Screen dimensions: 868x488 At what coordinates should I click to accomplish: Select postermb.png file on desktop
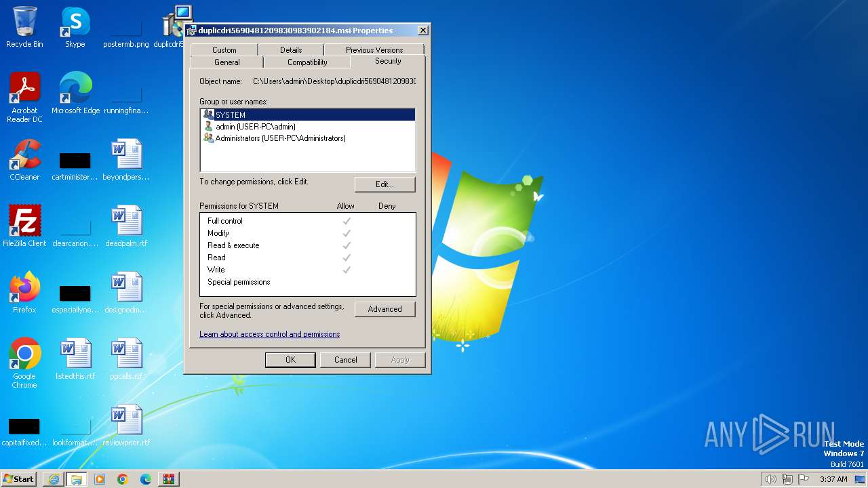click(x=126, y=27)
